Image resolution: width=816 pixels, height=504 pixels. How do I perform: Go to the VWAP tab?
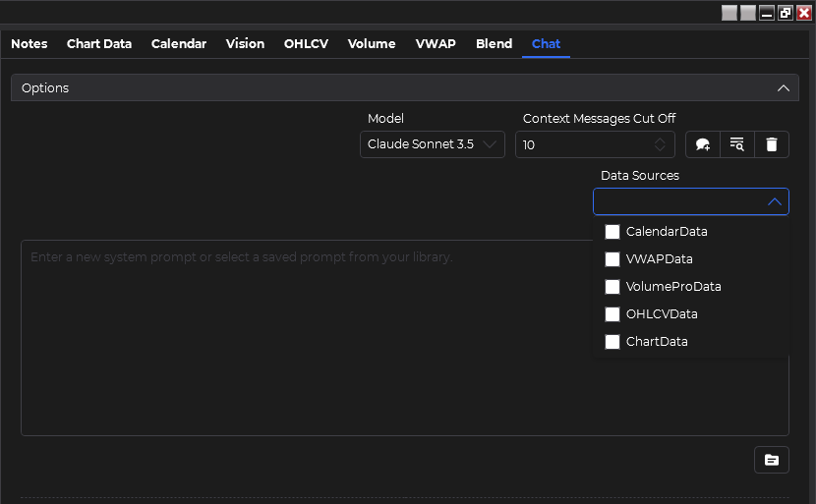[x=436, y=43]
